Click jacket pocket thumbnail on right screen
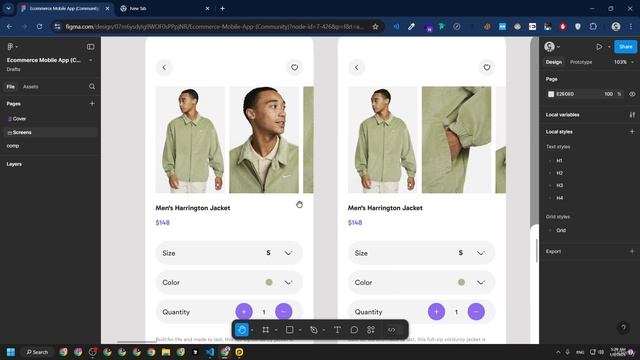640x360 pixels. 456,140
